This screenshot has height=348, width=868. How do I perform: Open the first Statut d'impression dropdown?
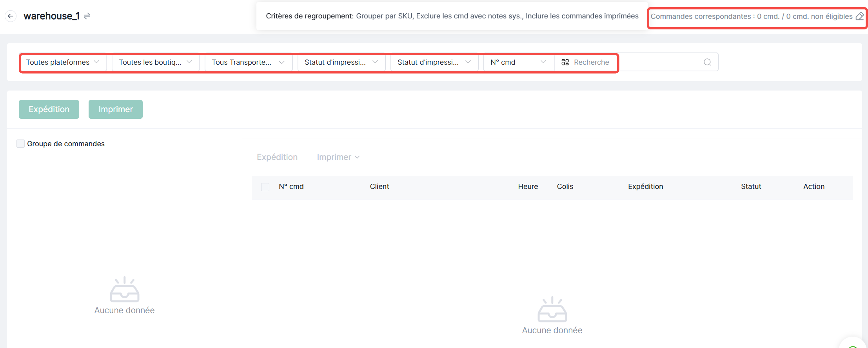[x=341, y=62]
